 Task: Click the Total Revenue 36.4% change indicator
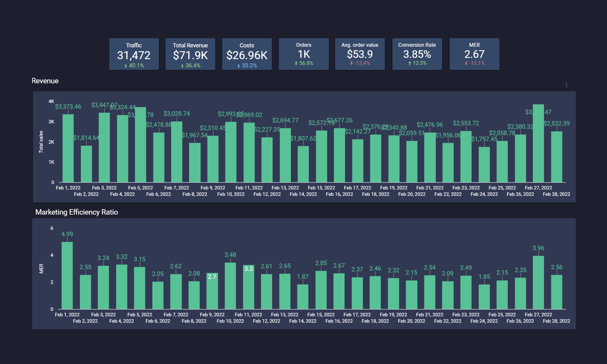point(191,65)
